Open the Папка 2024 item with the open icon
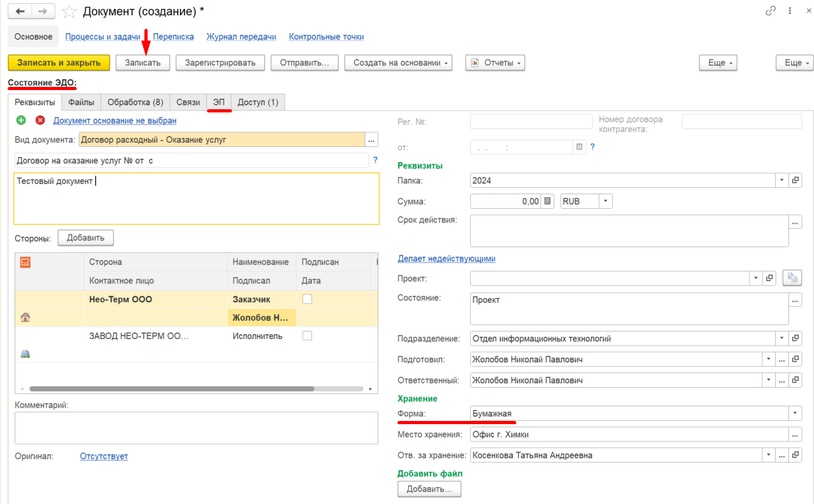 pos(795,181)
